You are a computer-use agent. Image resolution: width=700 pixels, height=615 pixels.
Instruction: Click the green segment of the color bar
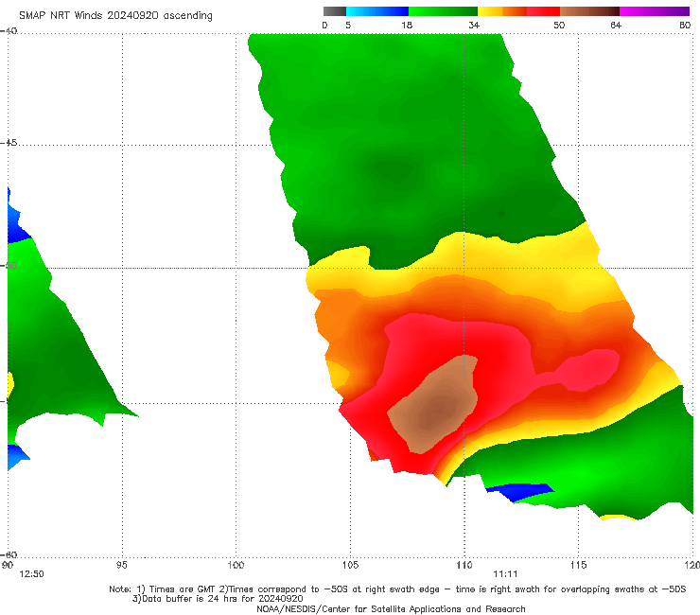[x=443, y=11]
